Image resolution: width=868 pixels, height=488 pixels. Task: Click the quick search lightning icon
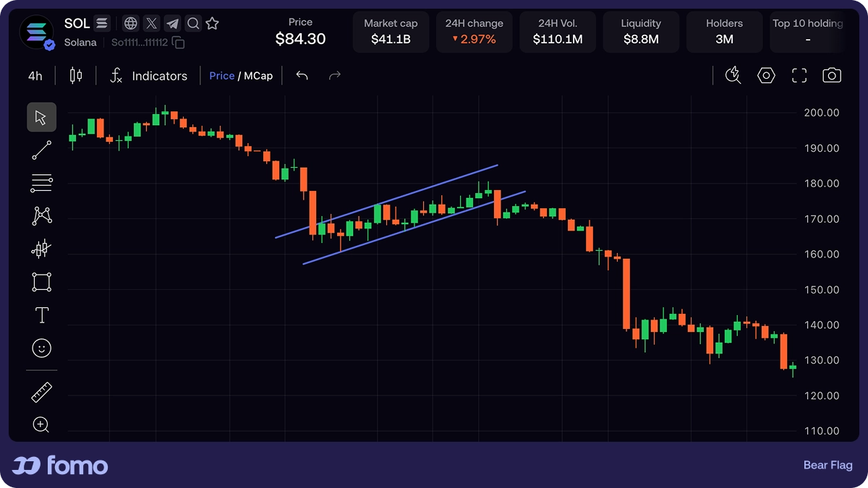[733, 75]
